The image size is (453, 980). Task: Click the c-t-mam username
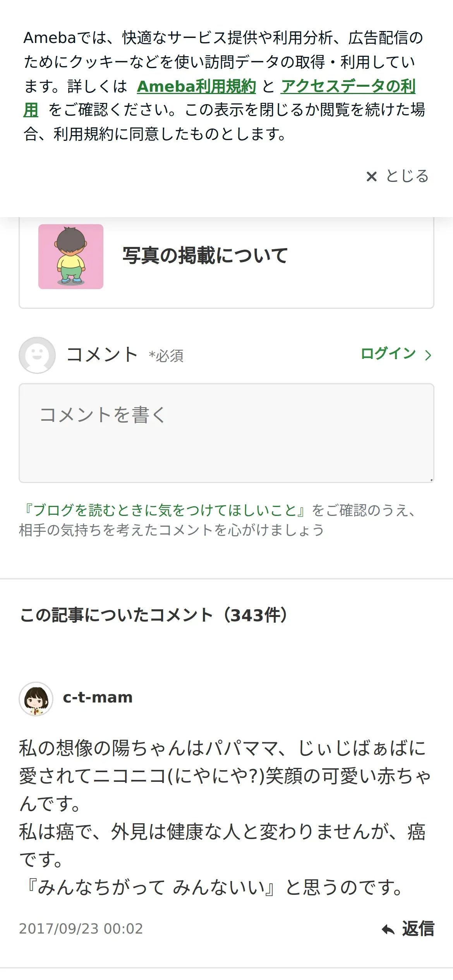click(98, 697)
